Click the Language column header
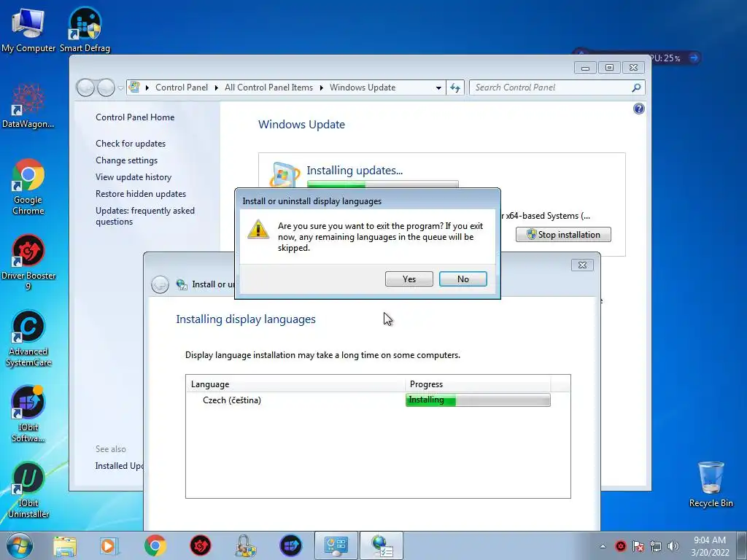 pyautogui.click(x=295, y=384)
